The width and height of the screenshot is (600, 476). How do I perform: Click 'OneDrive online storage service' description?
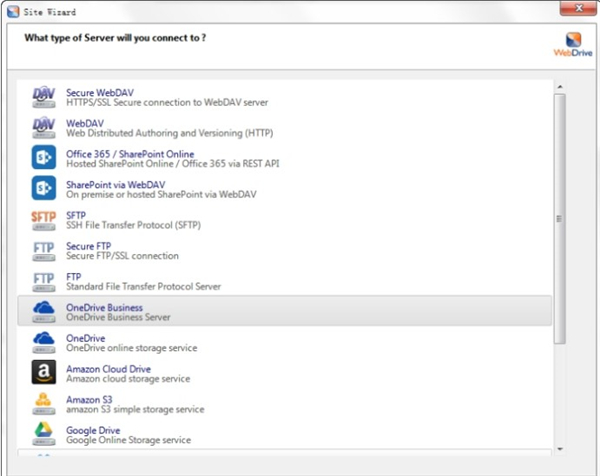(132, 348)
